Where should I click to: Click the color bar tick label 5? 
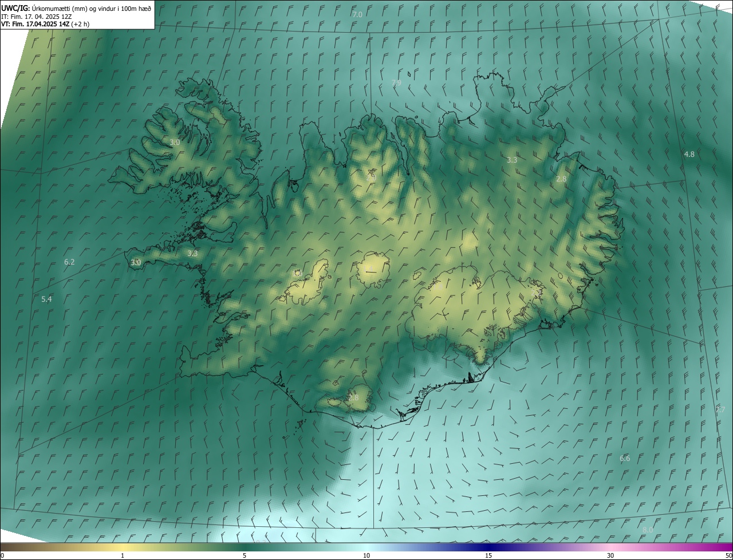click(x=245, y=556)
